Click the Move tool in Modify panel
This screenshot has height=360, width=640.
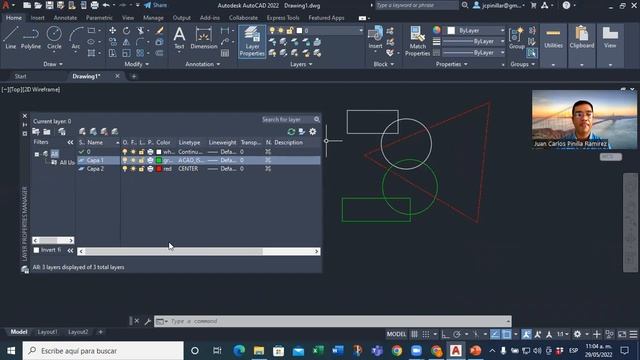coord(112,31)
